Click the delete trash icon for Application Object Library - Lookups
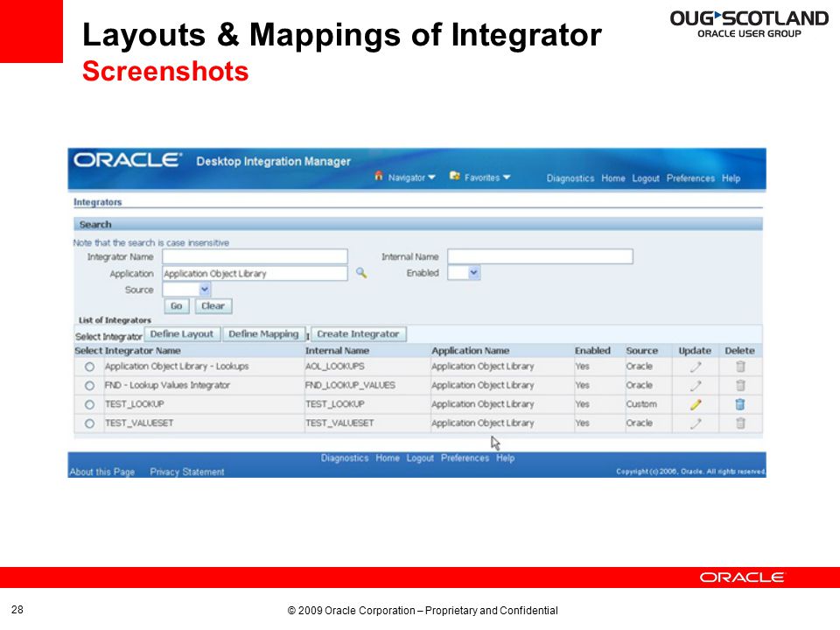840x630 pixels. 740,367
